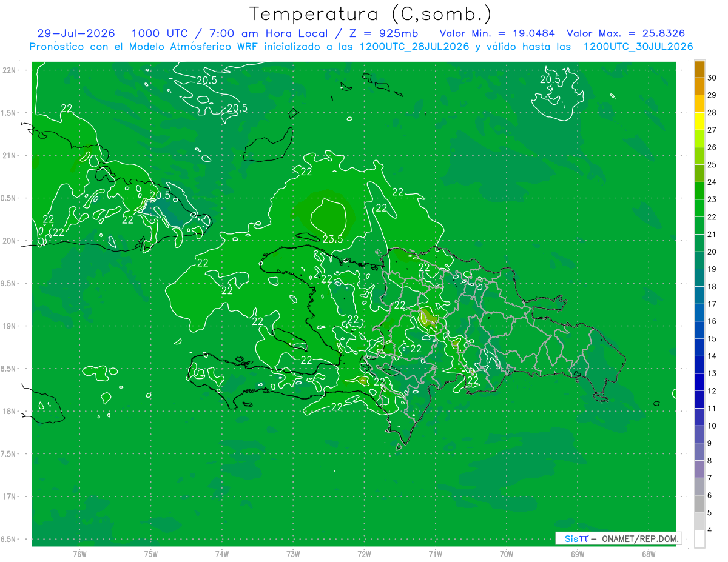Click the '21N' latitude axis label

pyautogui.click(x=9, y=155)
